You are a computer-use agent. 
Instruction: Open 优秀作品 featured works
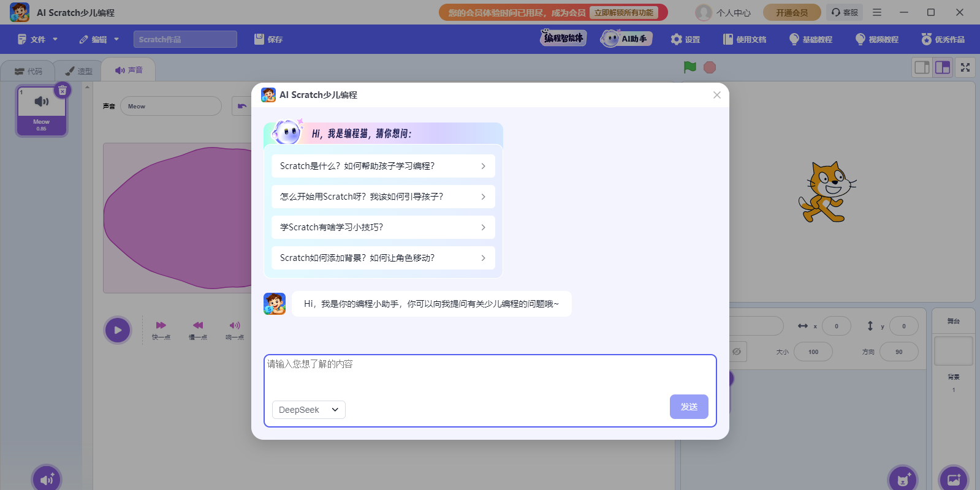943,39
